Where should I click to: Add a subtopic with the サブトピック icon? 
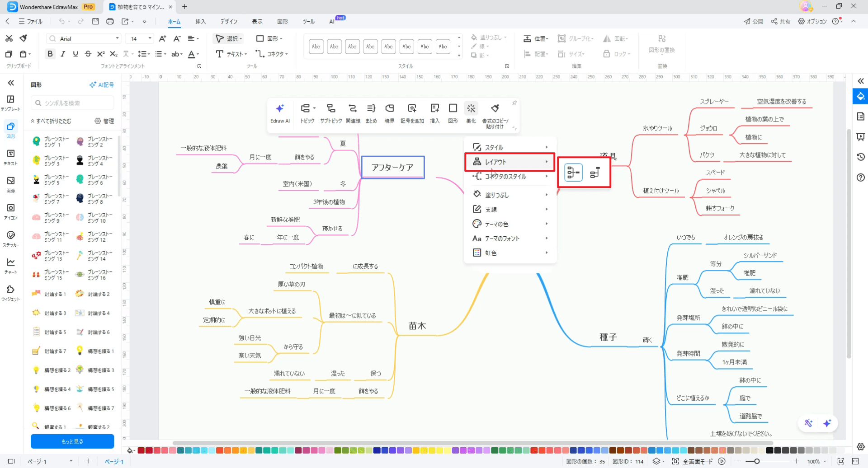coord(331,113)
